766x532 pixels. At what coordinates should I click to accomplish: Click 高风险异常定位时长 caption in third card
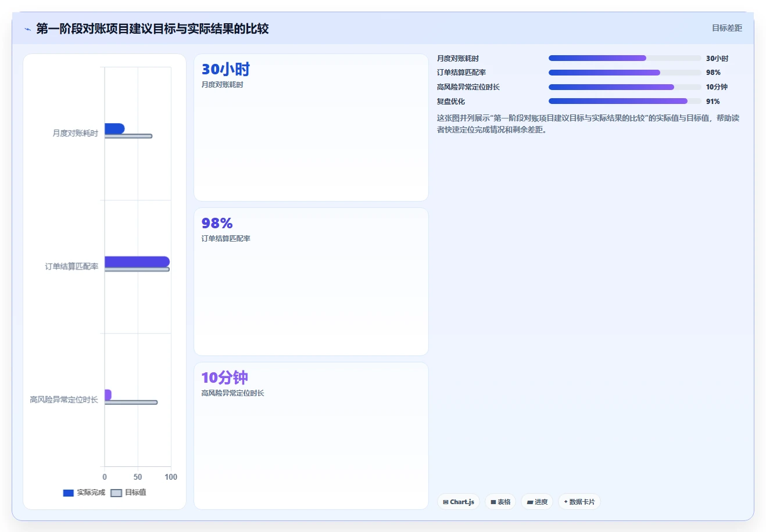[232, 393]
